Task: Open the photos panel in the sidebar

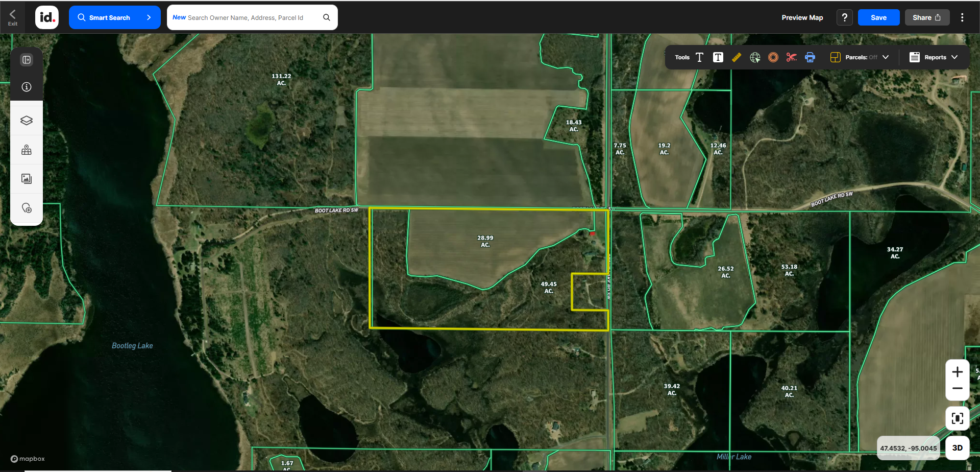Action: tap(26, 178)
